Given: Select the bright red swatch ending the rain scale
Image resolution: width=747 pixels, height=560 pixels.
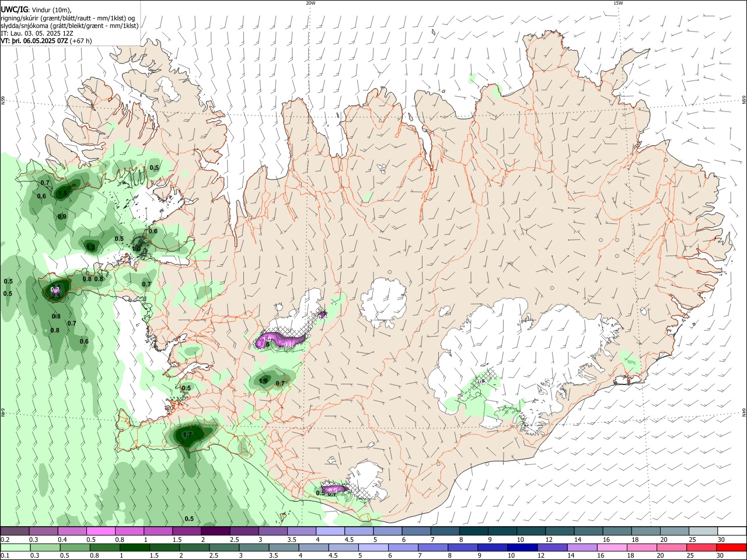Looking at the screenshot, I should 731,548.
